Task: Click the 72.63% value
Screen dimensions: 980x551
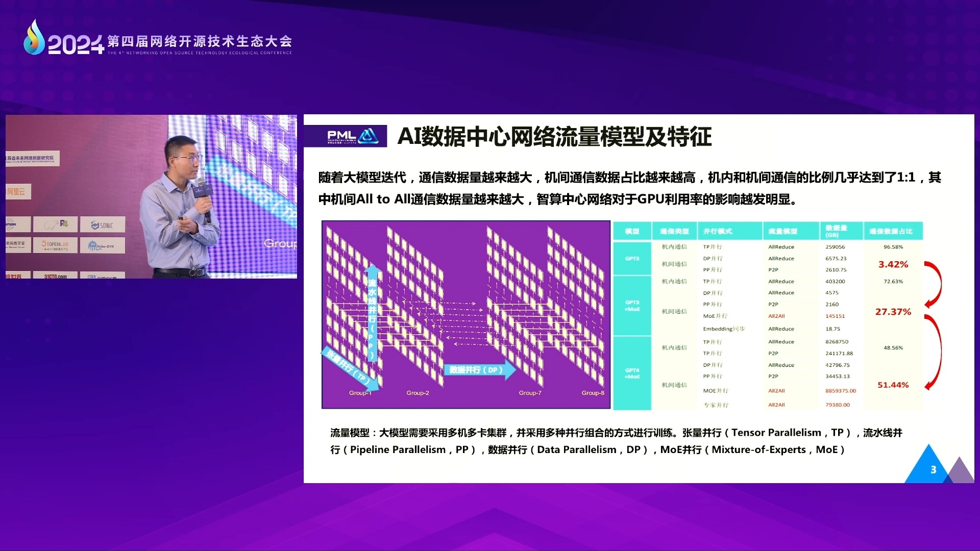Action: (893, 282)
